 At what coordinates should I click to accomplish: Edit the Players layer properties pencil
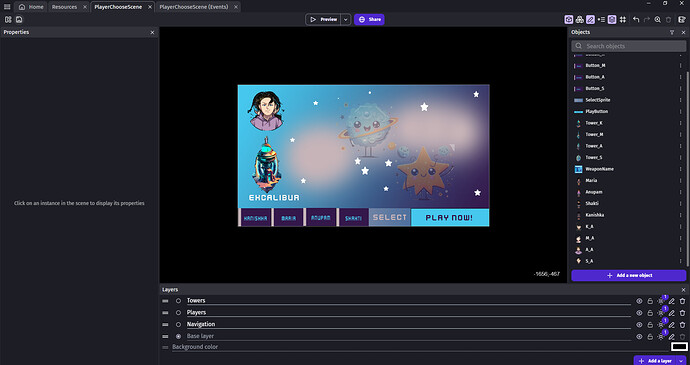(672, 313)
